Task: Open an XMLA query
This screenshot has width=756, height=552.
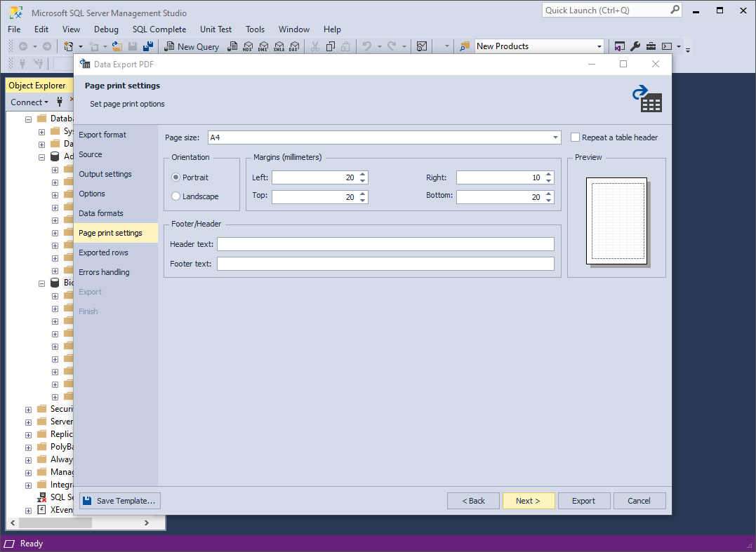Action: pos(279,46)
